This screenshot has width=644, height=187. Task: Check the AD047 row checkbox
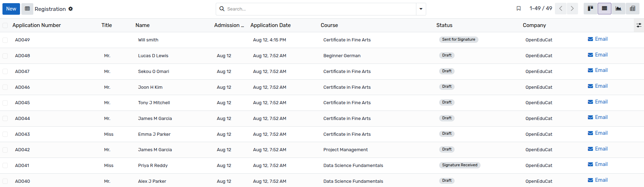pos(5,71)
